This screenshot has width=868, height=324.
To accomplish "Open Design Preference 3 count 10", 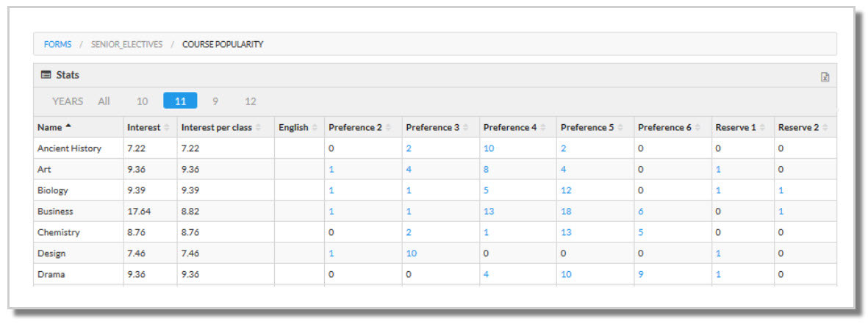I will (411, 253).
